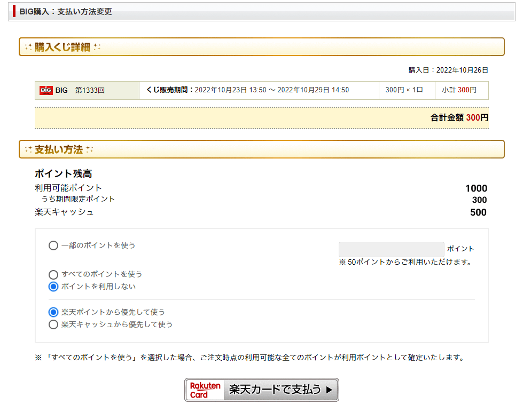Image resolution: width=523 pixels, height=420 pixels.
Task: Click the sparkle icon left of 購入くじ詳細
Action: (x=28, y=47)
